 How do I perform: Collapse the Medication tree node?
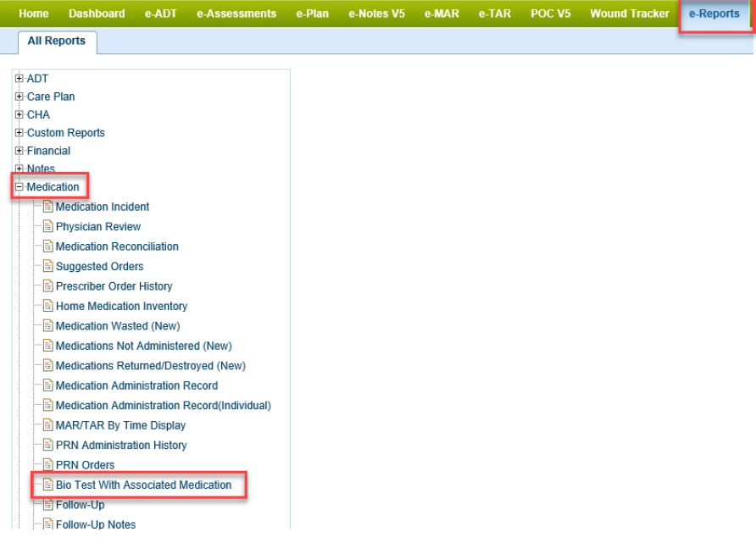click(x=19, y=187)
